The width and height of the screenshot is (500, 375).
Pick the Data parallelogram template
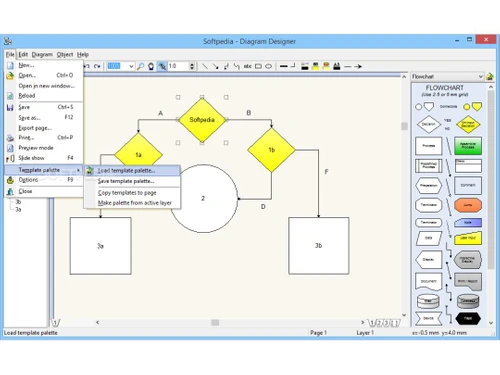(429, 238)
